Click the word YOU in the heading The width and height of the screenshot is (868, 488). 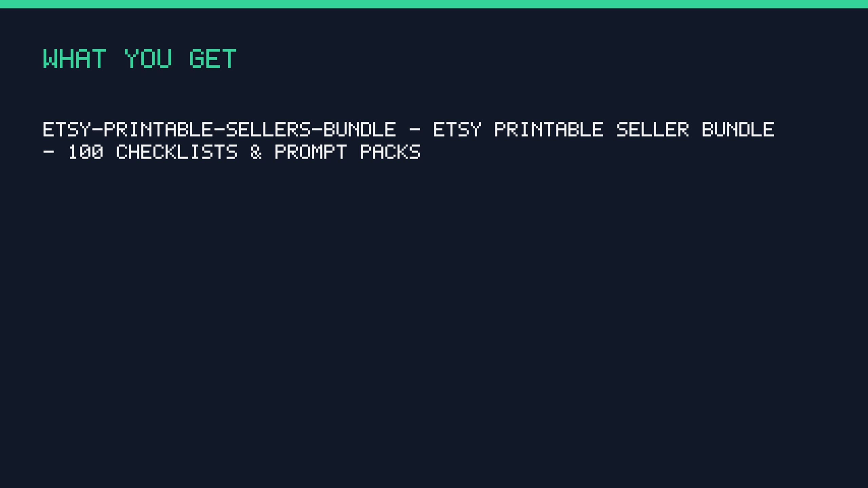click(148, 59)
